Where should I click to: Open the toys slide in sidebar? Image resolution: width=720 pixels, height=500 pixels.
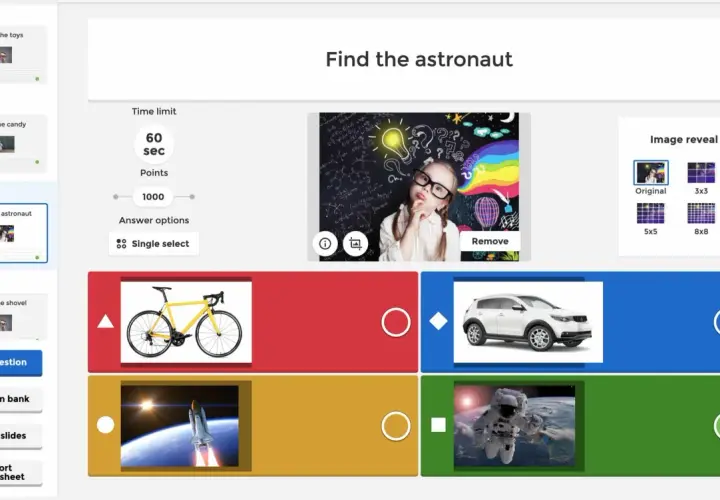coord(23,55)
